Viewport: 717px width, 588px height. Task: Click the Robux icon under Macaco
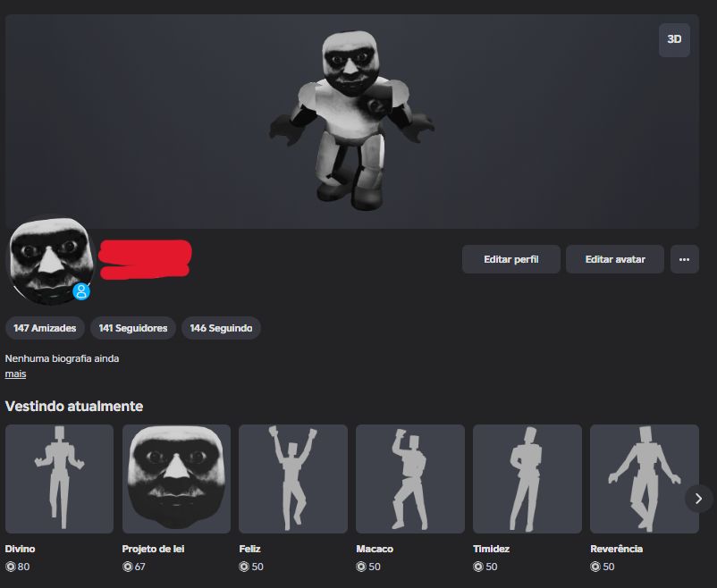click(361, 567)
